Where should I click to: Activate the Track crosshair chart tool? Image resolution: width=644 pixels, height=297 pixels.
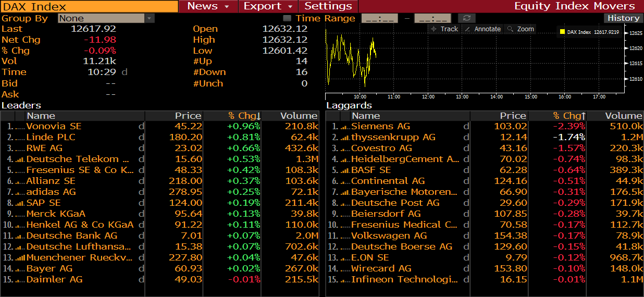(x=444, y=29)
